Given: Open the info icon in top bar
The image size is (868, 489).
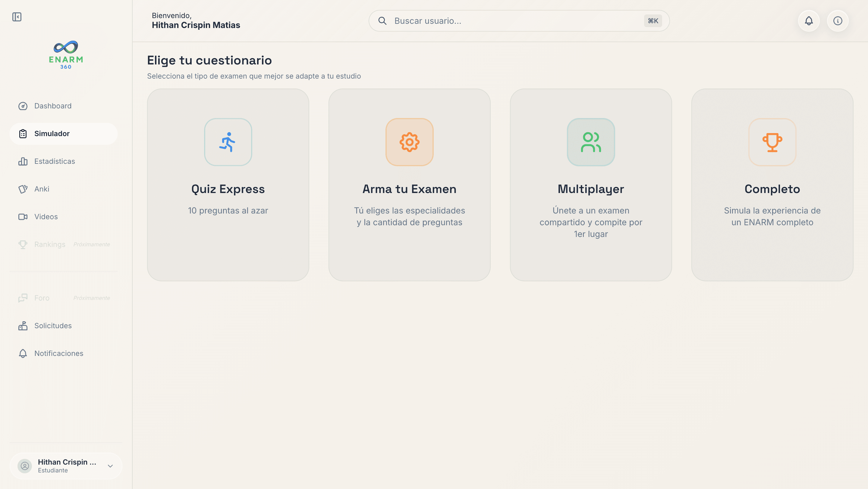Looking at the screenshot, I should (x=838, y=21).
